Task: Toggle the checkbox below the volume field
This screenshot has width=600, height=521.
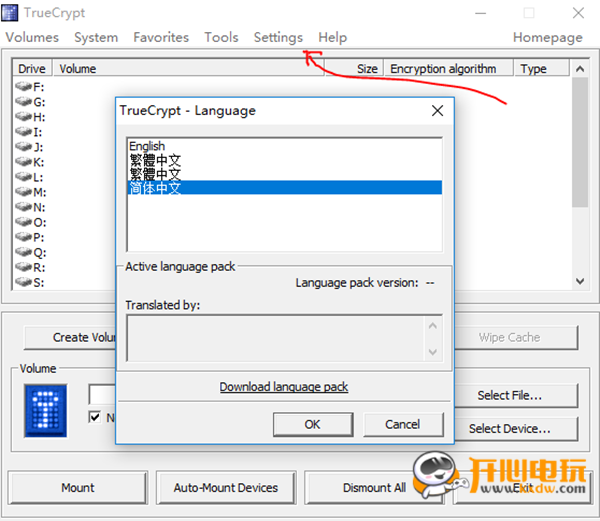Action: pos(95,417)
